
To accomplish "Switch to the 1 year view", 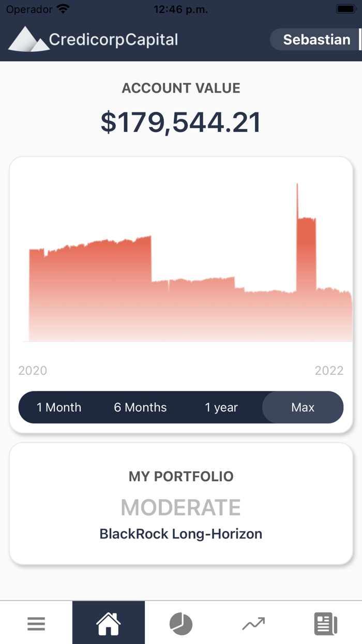I will (x=221, y=407).
